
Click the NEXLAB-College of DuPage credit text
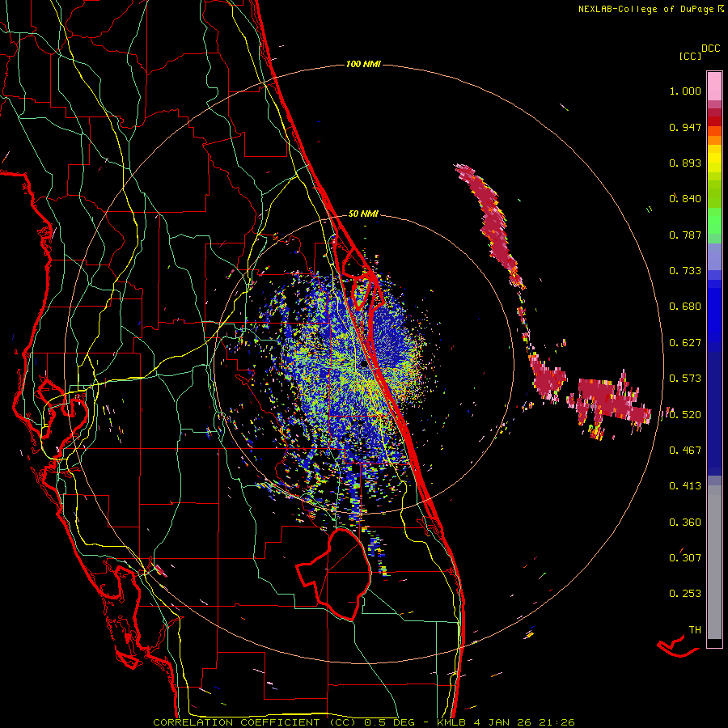645,9
